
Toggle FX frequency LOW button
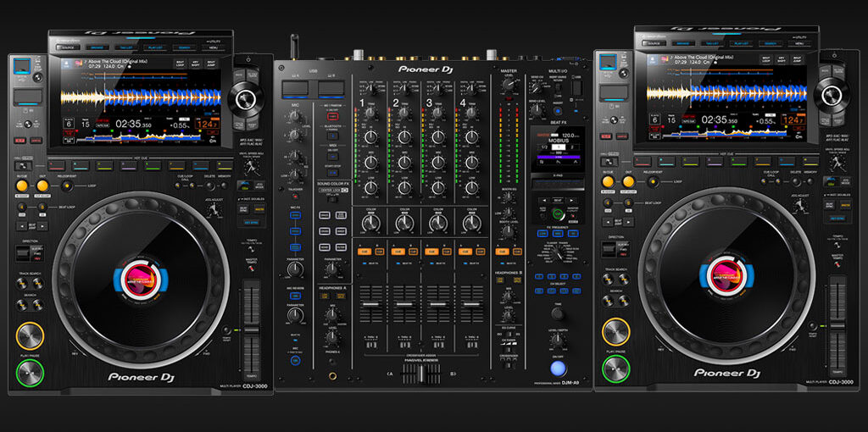tap(542, 233)
